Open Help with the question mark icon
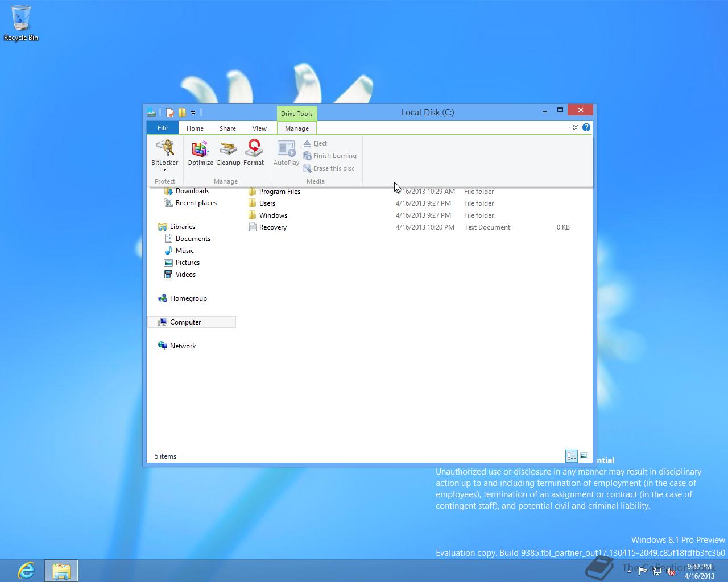The height and width of the screenshot is (582, 728). click(586, 127)
